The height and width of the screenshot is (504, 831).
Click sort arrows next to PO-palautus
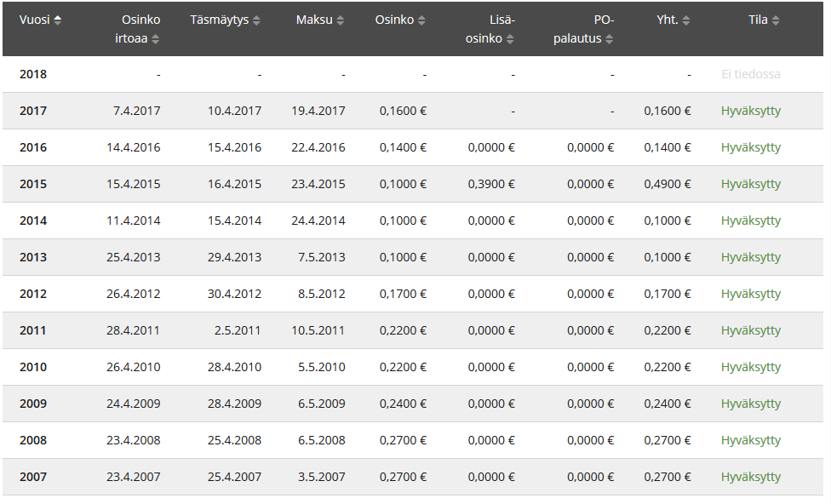point(610,39)
